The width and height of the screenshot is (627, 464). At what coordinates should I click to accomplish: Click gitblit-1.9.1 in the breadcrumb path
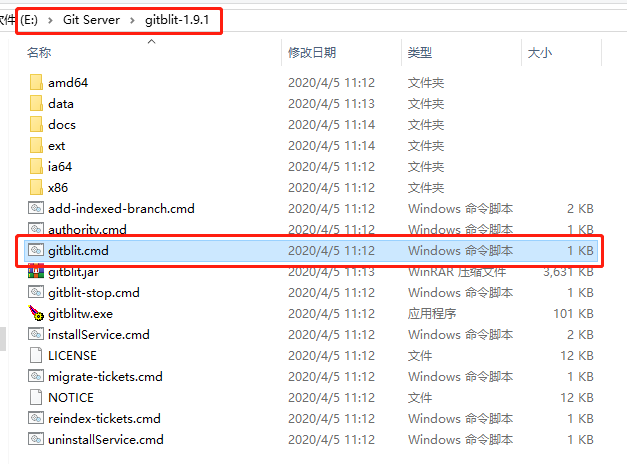[x=177, y=20]
